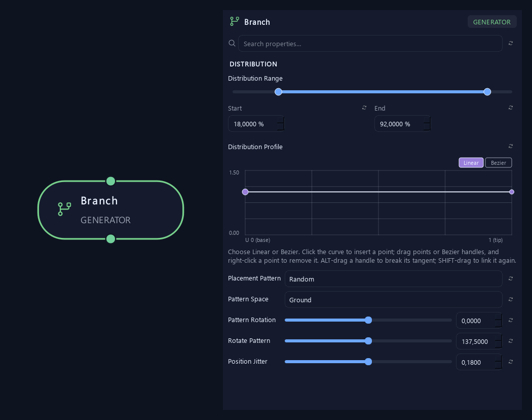Image resolution: width=532 pixels, height=420 pixels.
Task: Reset Pattern Space to default
Action: pos(511,299)
